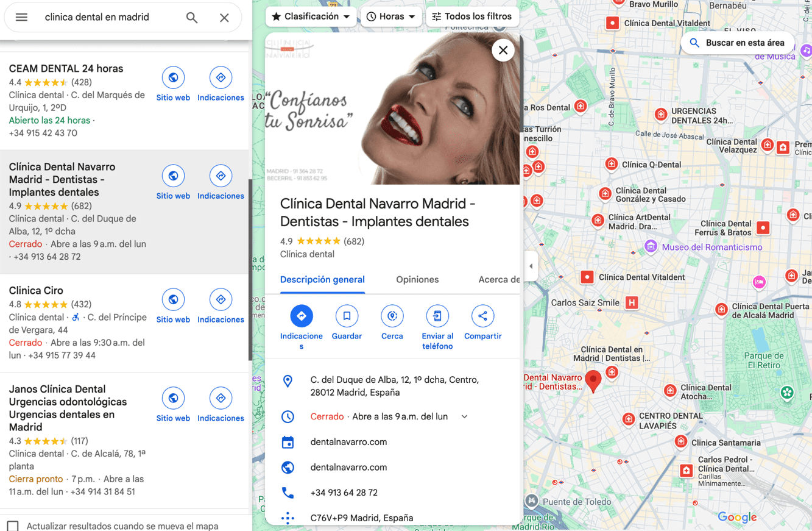The image size is (812, 531).
Task: Click Puente de Toledo map marker
Action: click(532, 501)
